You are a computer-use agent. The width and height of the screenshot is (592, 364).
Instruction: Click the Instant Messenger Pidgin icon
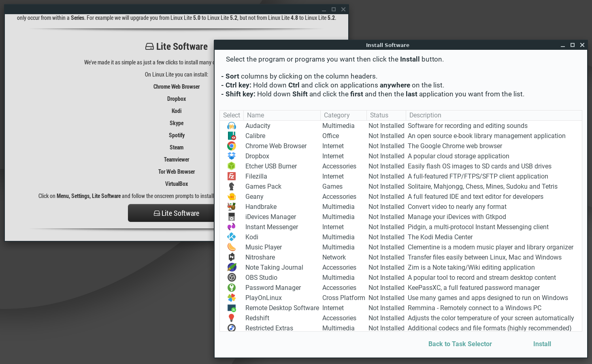tap(232, 227)
